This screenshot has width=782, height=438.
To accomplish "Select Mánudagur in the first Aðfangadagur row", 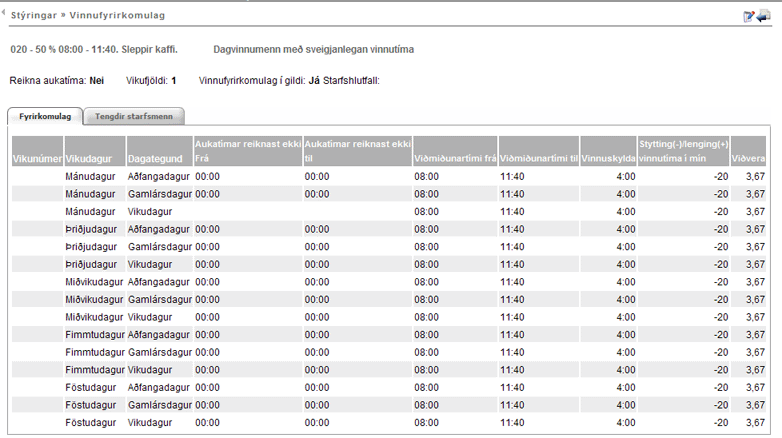I will coord(90,177).
